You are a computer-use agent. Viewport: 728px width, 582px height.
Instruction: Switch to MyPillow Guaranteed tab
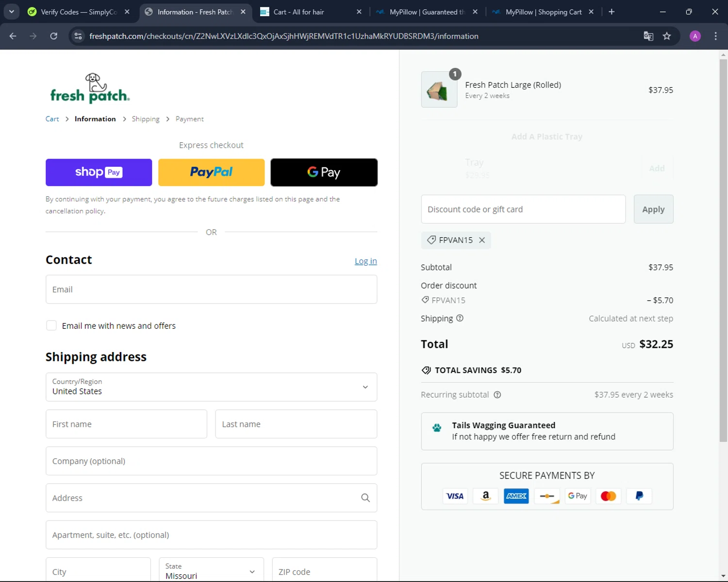pos(427,12)
